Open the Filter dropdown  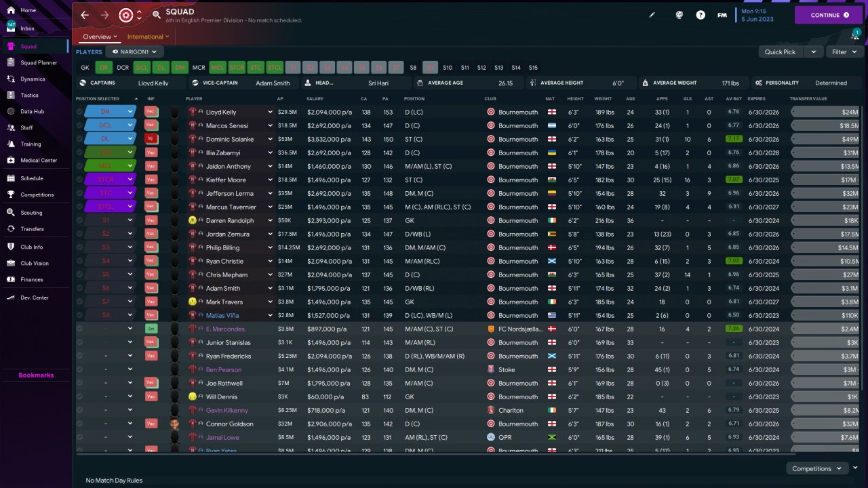[844, 52]
